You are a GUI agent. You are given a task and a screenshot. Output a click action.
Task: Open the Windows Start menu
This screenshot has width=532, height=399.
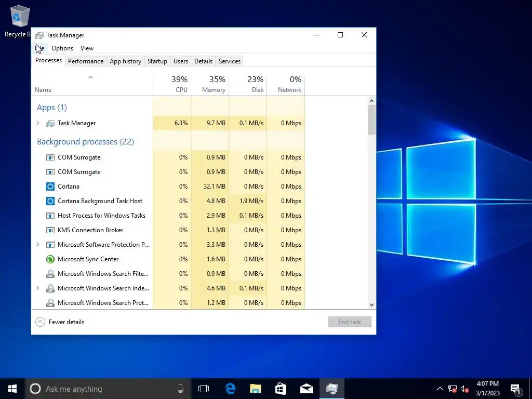click(x=12, y=389)
